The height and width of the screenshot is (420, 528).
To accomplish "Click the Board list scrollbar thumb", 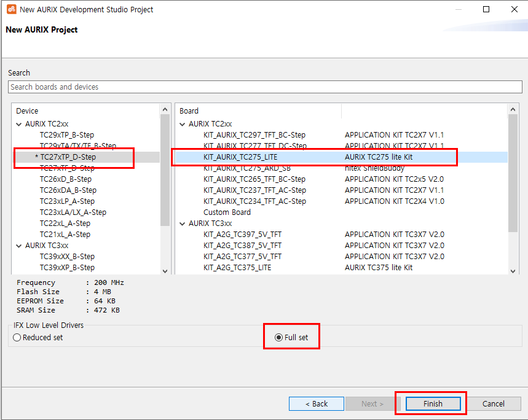I will [x=513, y=173].
